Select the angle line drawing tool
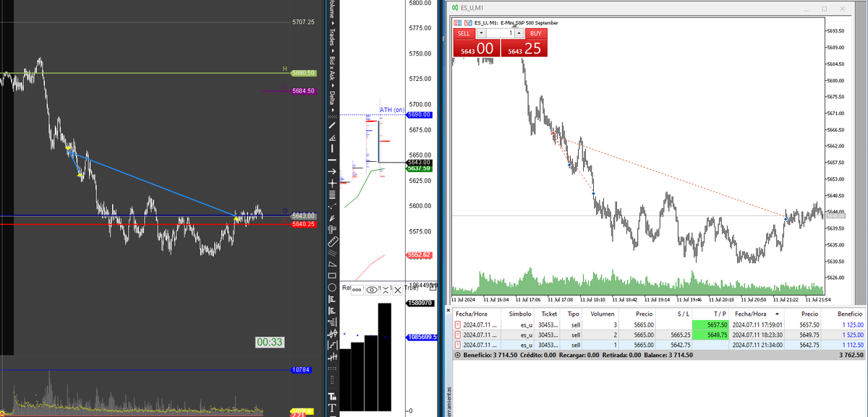 [x=332, y=137]
